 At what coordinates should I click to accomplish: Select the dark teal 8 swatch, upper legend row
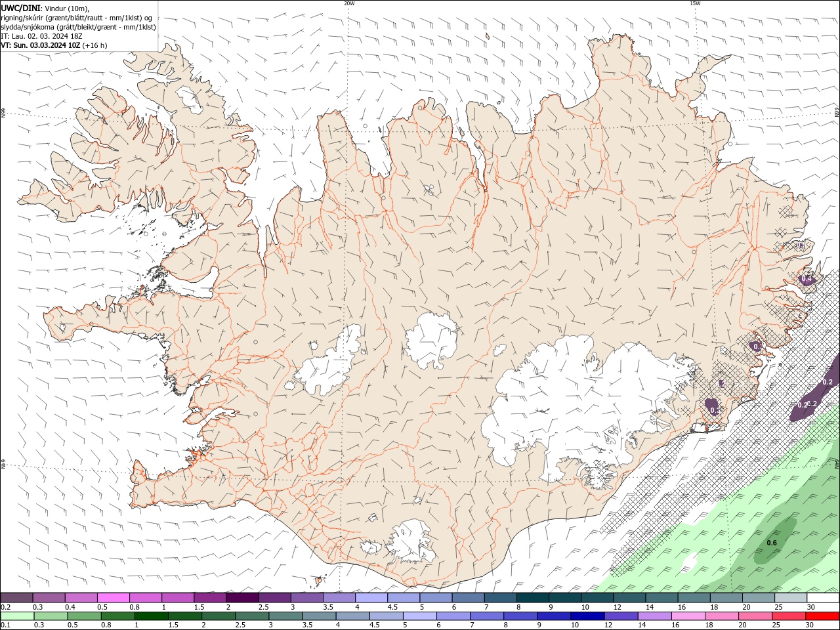[533, 598]
